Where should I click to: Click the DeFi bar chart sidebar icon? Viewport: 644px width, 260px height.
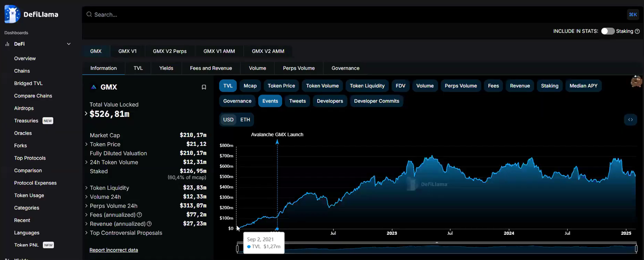coord(8,44)
